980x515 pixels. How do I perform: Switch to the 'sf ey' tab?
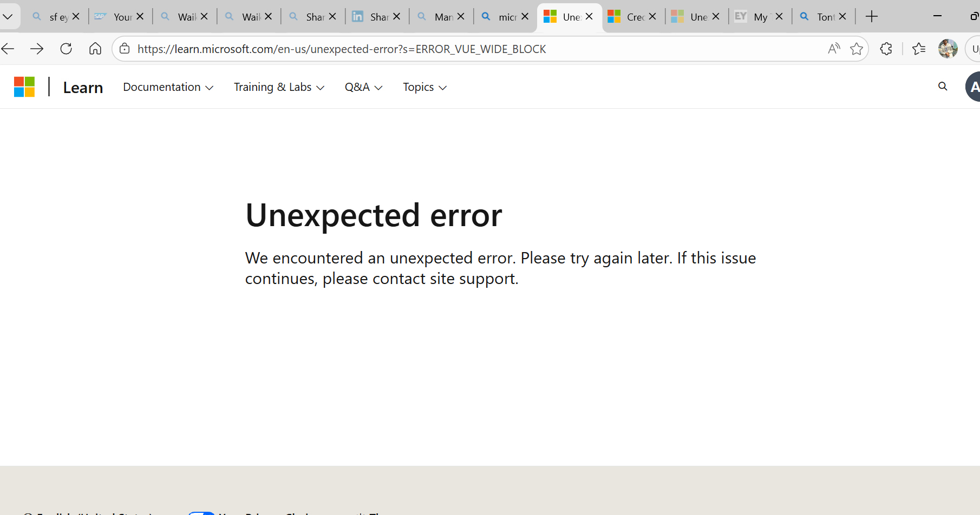click(51, 17)
